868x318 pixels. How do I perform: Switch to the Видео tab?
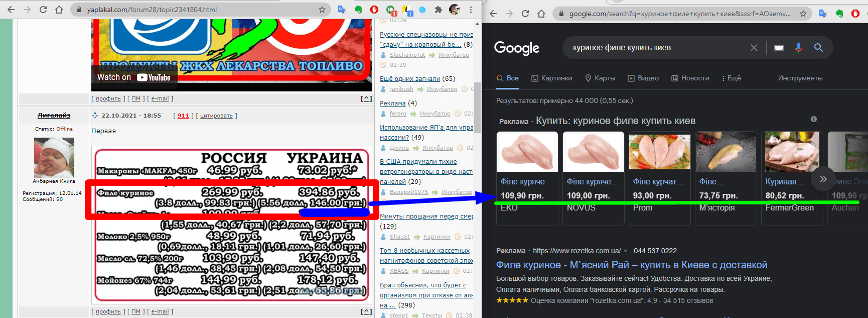[x=643, y=78]
